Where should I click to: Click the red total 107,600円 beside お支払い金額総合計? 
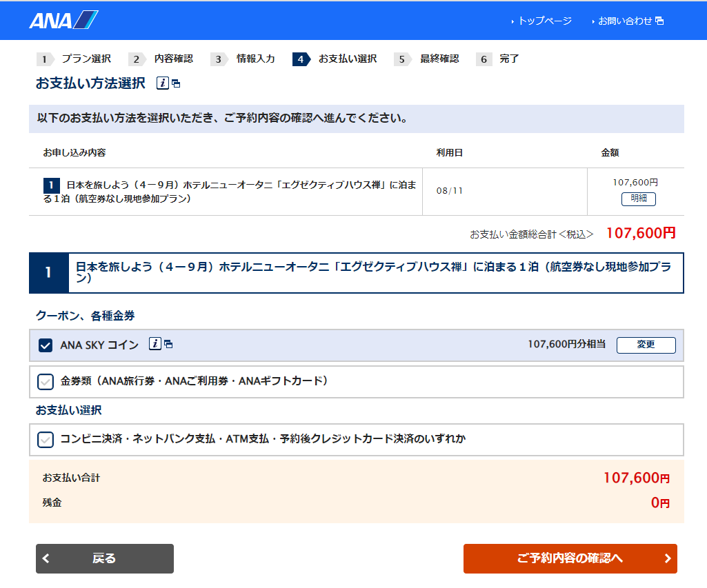pos(641,233)
